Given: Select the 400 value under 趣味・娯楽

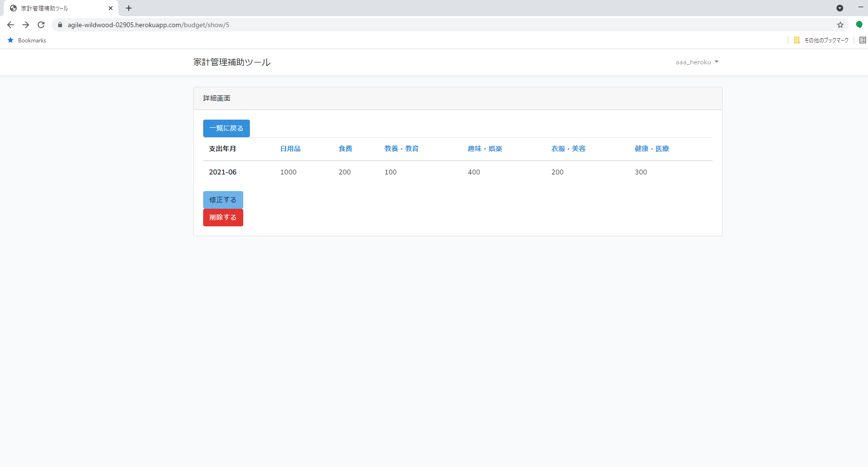Looking at the screenshot, I should click(474, 172).
